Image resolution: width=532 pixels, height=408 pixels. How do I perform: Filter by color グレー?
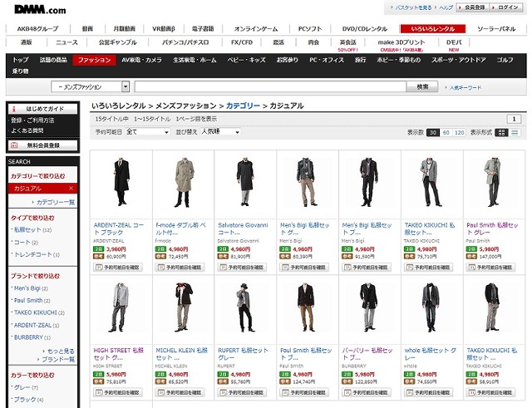pos(22,387)
